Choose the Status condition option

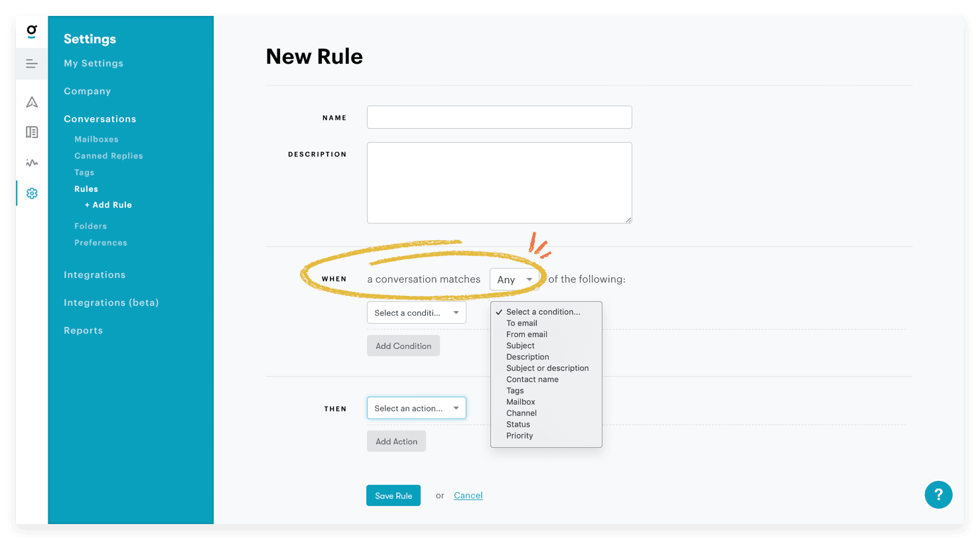coord(518,424)
